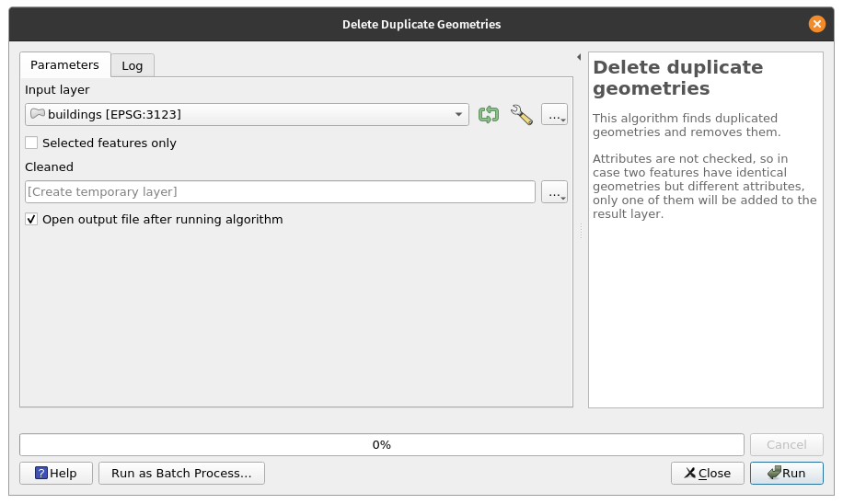Click the ellipsis button beside the Input layer
This screenshot has height=504, width=843.
click(x=554, y=115)
